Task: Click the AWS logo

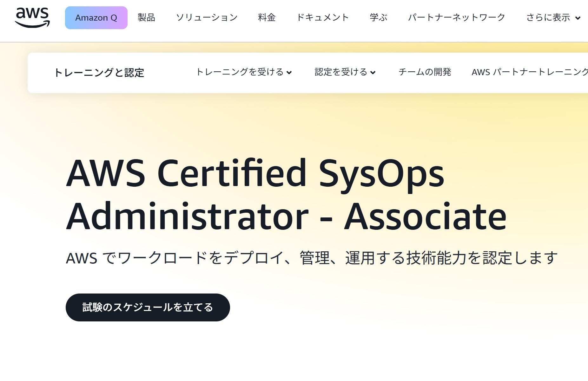Action: [32, 17]
